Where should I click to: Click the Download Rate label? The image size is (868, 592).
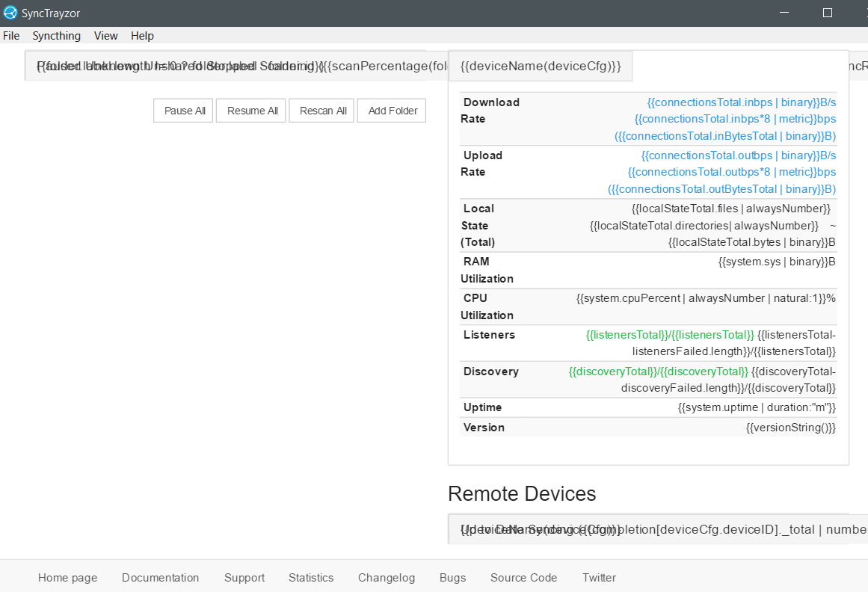coord(490,111)
